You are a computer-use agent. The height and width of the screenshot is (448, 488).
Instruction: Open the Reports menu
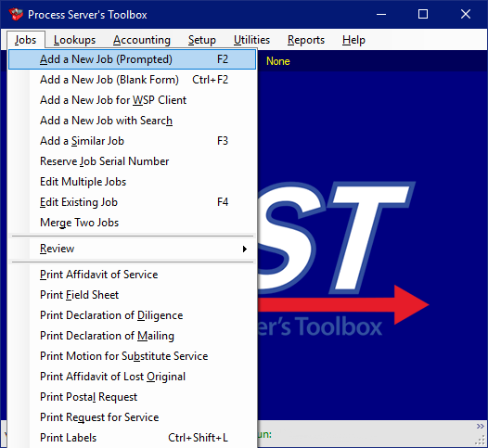pos(305,40)
